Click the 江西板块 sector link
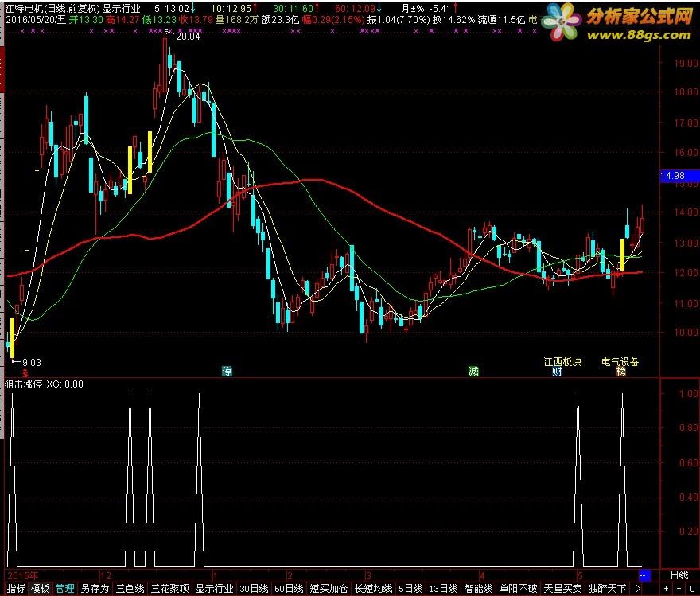 click(x=562, y=361)
